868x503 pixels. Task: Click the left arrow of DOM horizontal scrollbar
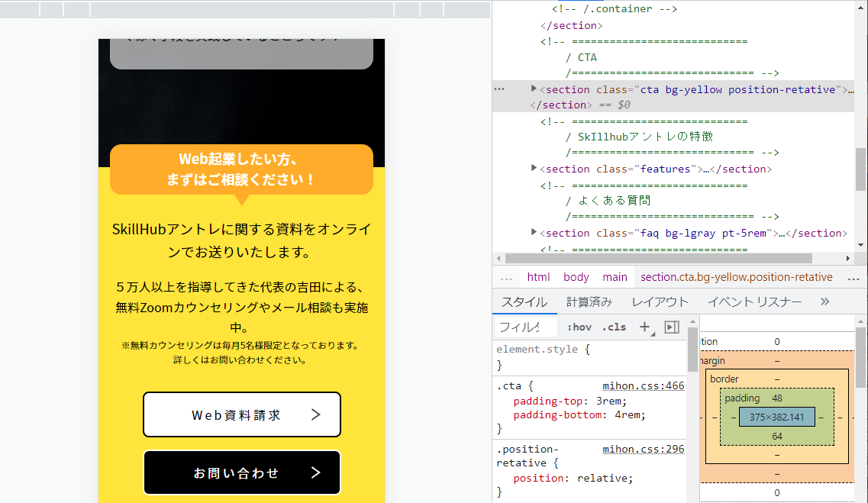coord(499,259)
